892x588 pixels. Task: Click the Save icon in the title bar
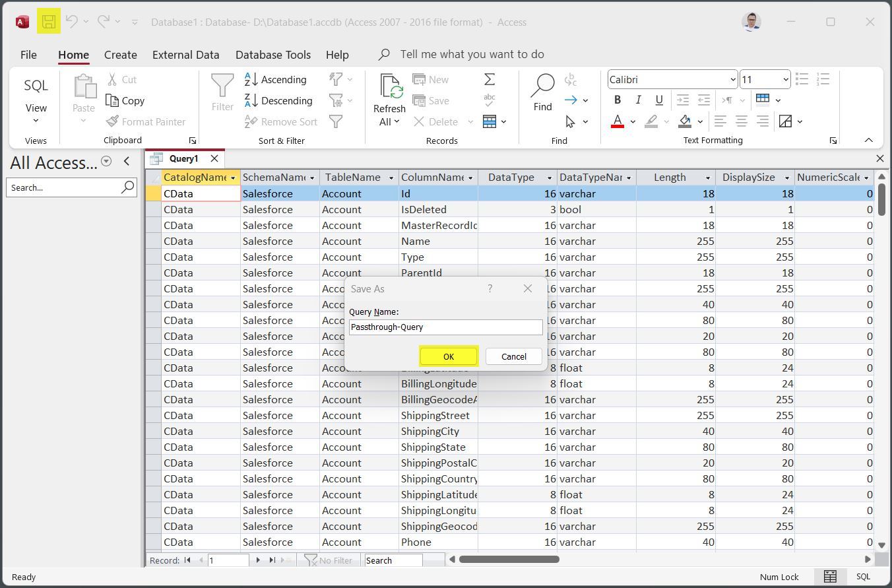tap(49, 22)
